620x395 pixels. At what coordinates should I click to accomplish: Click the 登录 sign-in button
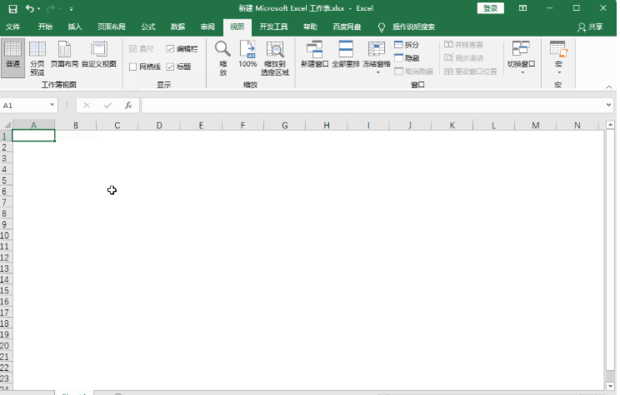(490, 8)
